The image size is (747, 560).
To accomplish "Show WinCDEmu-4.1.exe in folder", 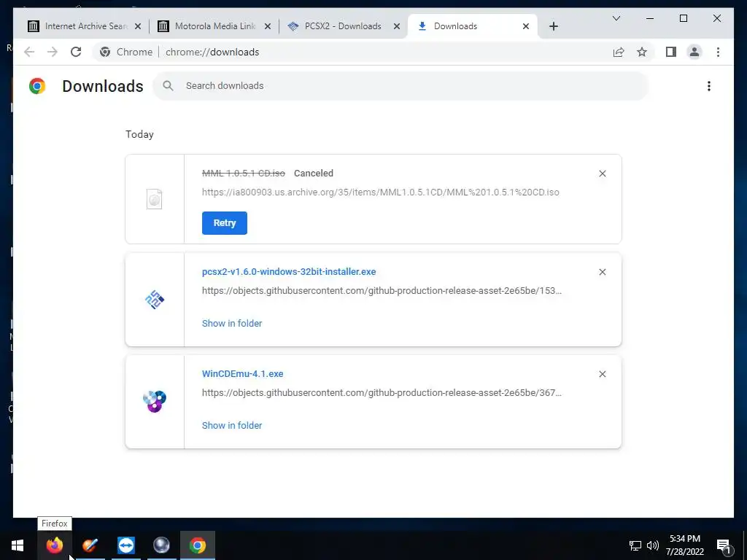I will (x=232, y=426).
